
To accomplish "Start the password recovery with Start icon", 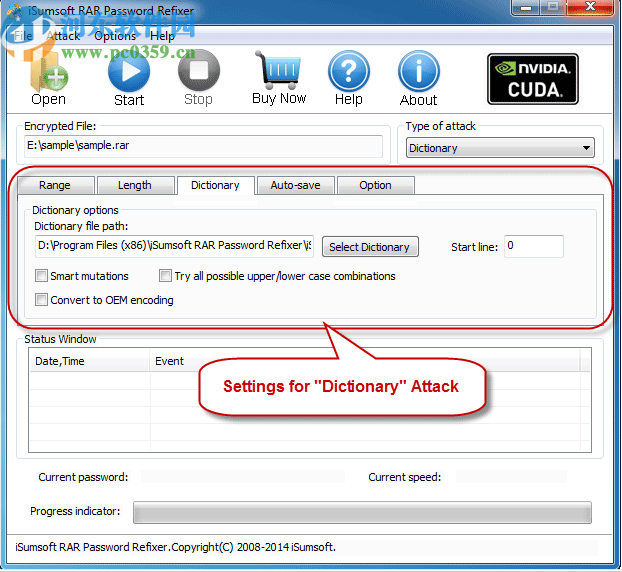I will (x=129, y=79).
